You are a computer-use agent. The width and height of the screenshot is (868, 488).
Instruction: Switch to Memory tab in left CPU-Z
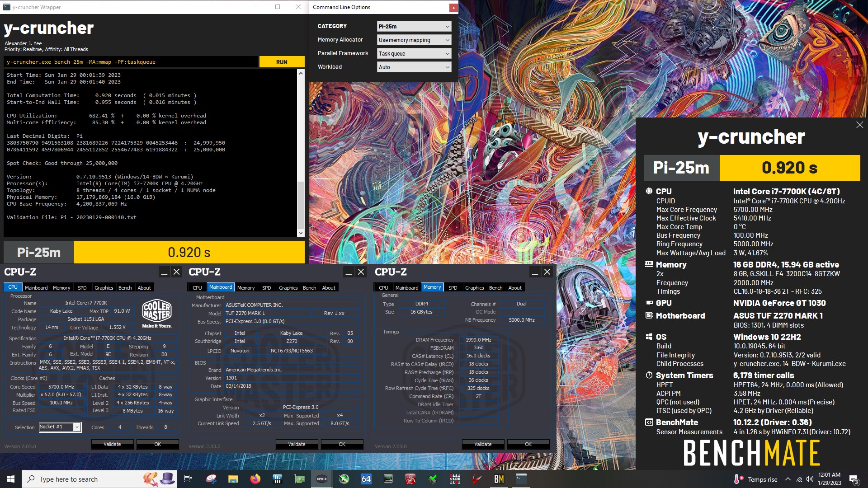[x=61, y=288]
